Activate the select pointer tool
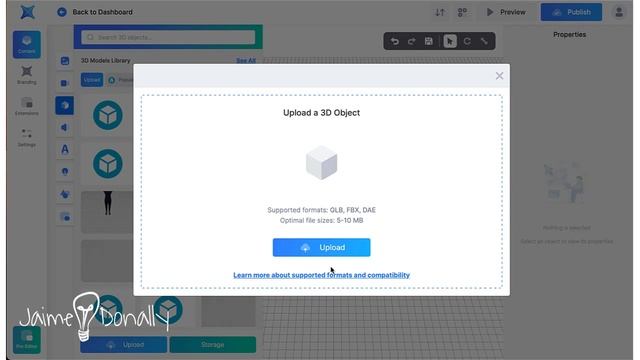Image resolution: width=640 pixels, height=360 pixels. [450, 41]
